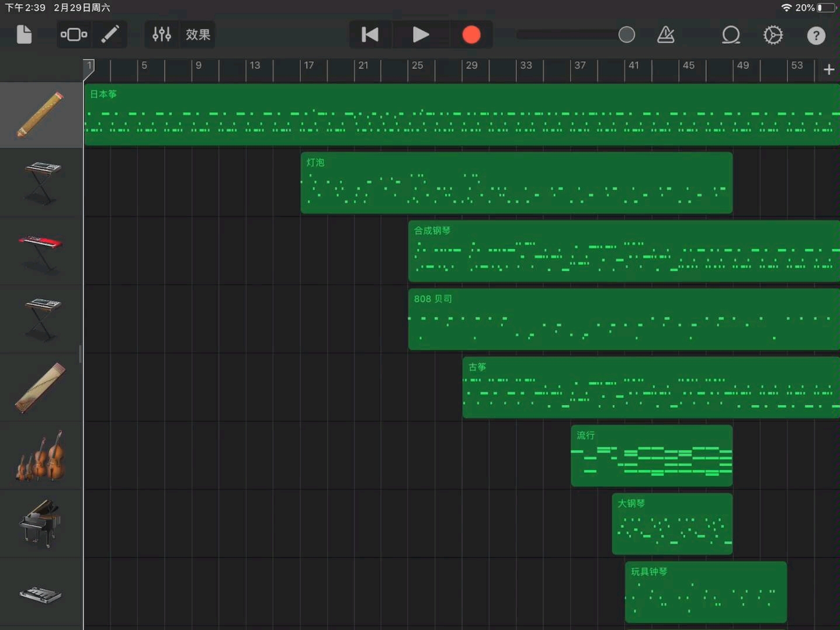840x630 pixels.
Task: Move playhead to bar 33 on ruler
Action: [x=526, y=65]
